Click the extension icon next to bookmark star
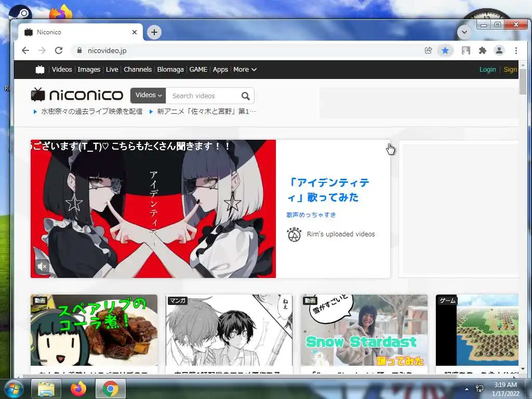 tap(466, 50)
